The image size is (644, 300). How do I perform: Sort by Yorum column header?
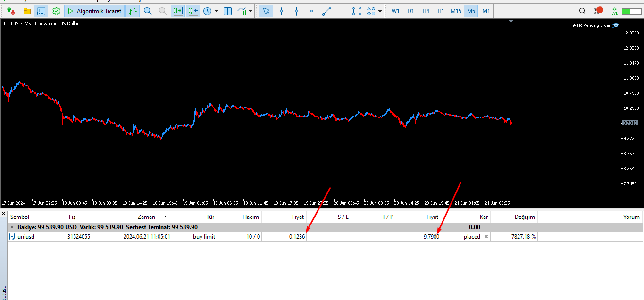point(631,217)
